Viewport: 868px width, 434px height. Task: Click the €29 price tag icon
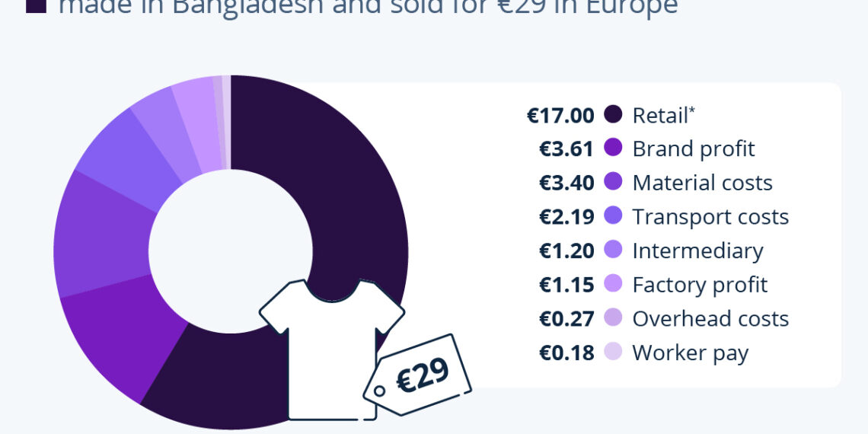419,376
